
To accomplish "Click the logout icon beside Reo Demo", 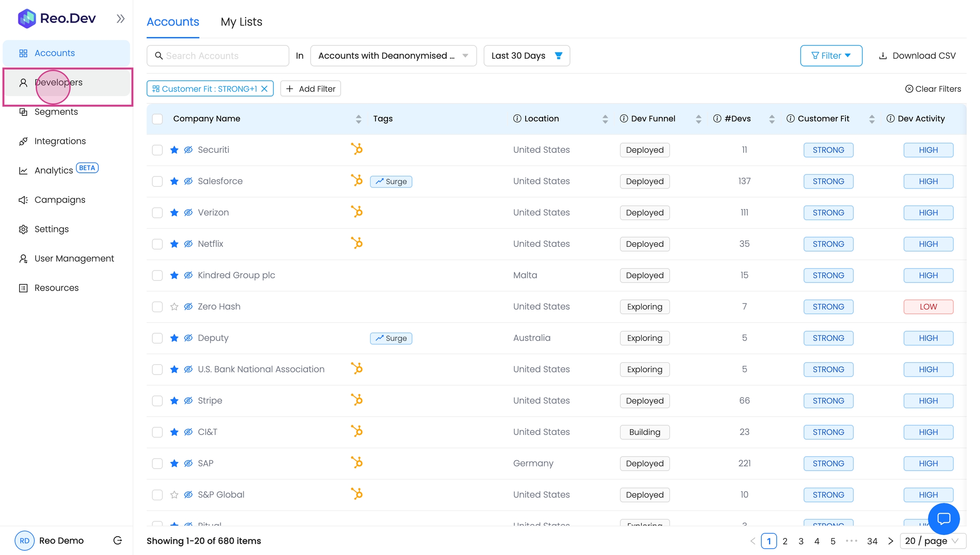I will pos(118,541).
